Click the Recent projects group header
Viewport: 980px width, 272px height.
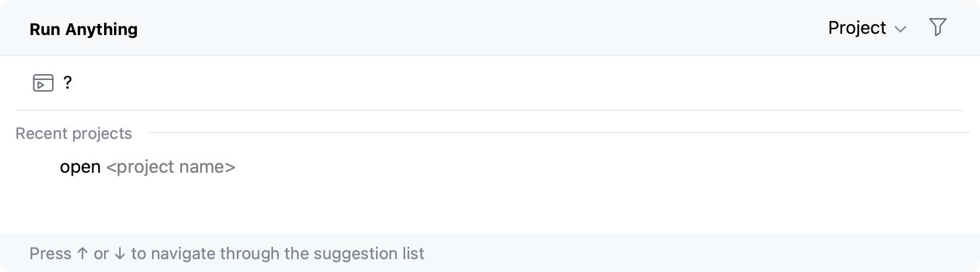coord(74,134)
